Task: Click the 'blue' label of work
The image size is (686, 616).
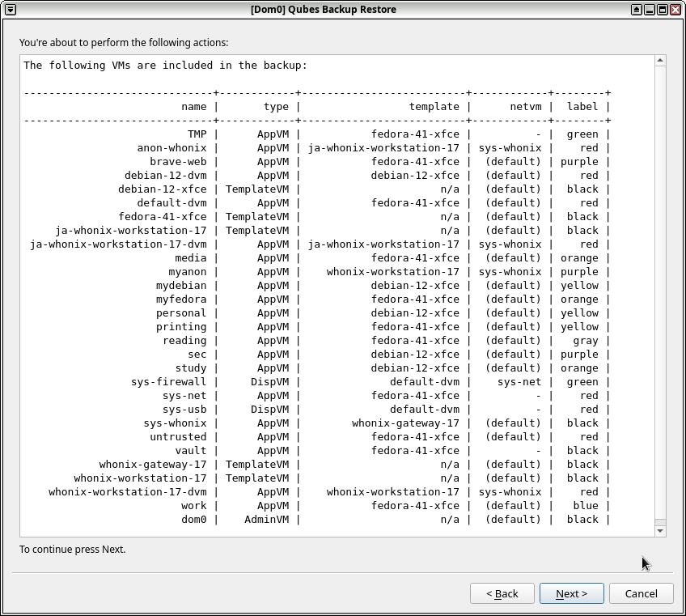Action: [586, 506]
